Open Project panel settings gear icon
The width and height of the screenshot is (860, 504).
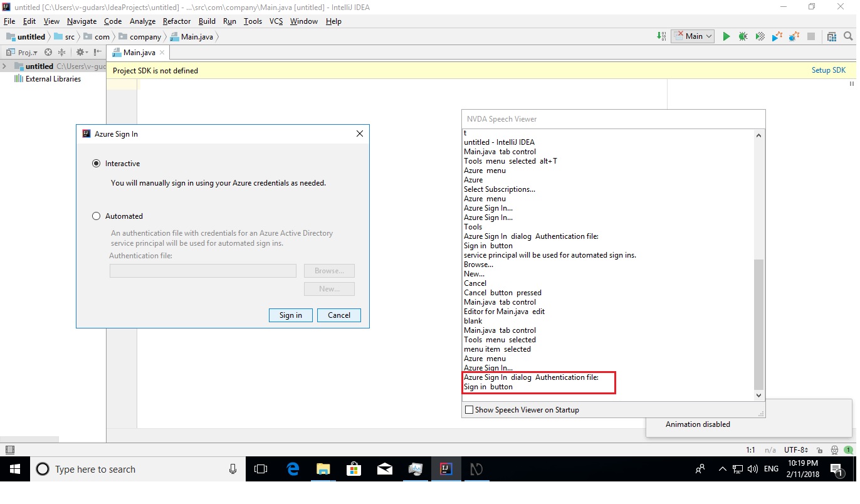80,52
